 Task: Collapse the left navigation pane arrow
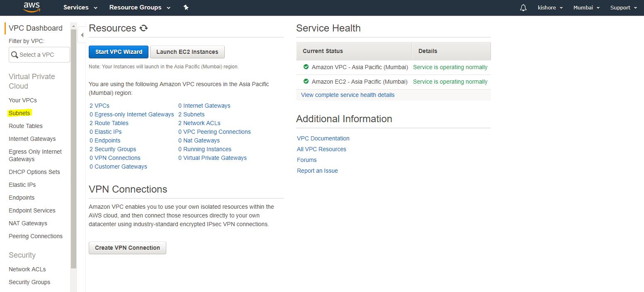point(82,35)
